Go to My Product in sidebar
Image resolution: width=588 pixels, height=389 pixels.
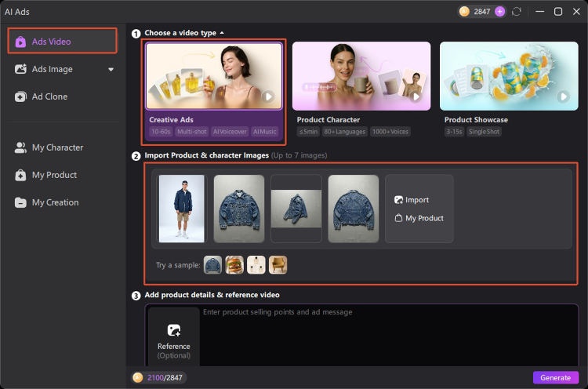coord(62,175)
